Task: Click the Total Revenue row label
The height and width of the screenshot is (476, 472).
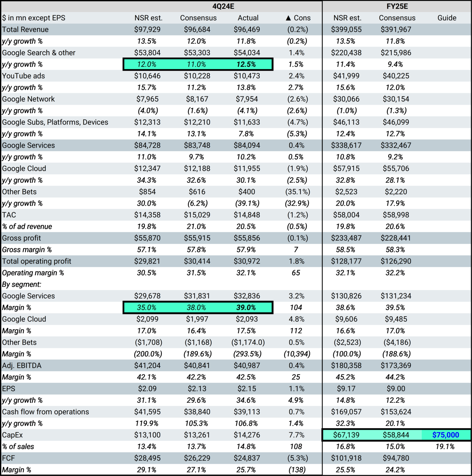Action: click(25, 29)
